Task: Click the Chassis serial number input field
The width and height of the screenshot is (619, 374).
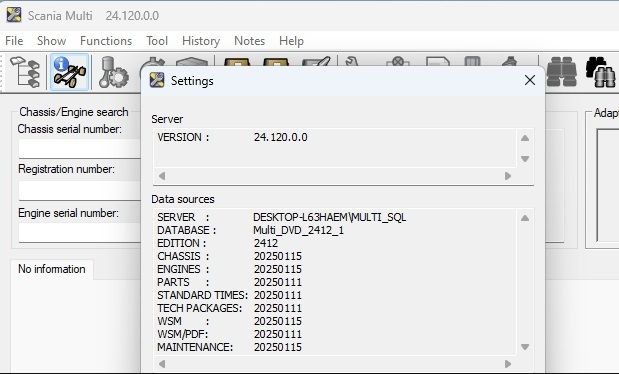Action: tap(79, 148)
